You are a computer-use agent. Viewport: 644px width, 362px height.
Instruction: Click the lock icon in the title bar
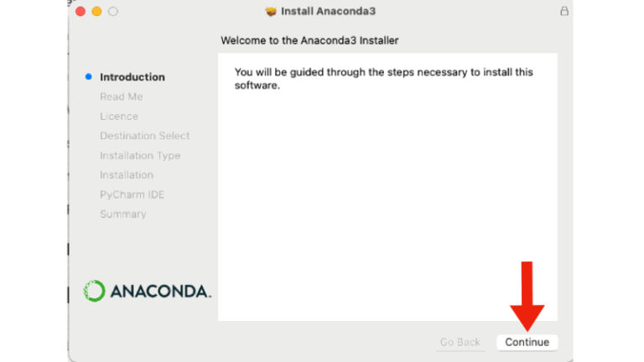[x=564, y=11]
